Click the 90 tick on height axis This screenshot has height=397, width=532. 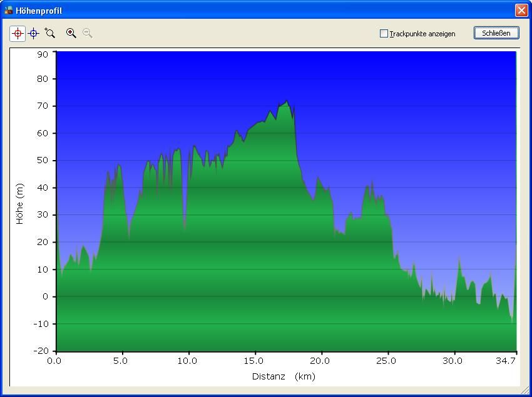point(42,54)
